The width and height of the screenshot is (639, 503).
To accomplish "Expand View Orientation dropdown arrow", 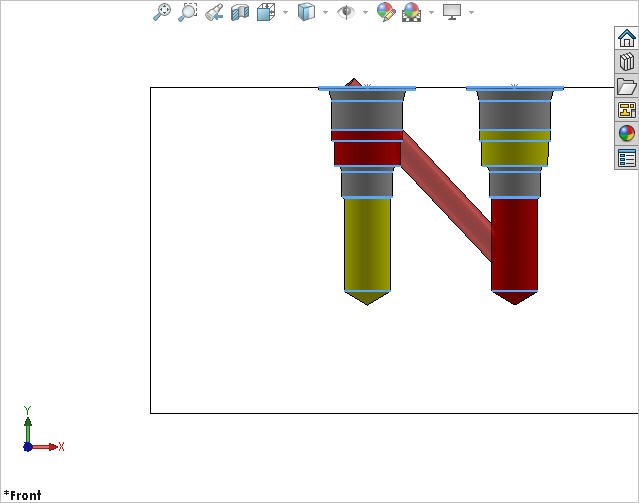I will click(x=285, y=12).
